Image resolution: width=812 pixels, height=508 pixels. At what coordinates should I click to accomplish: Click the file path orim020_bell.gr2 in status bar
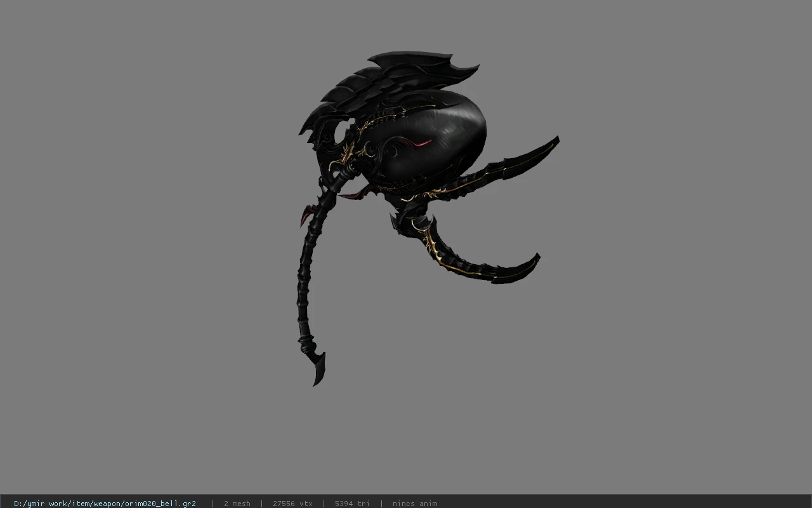[105, 504]
